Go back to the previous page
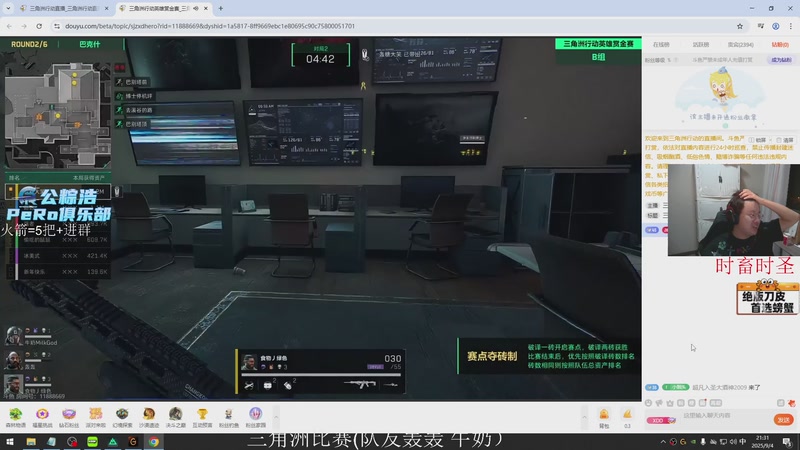This screenshot has width=800, height=450. (x=10, y=26)
